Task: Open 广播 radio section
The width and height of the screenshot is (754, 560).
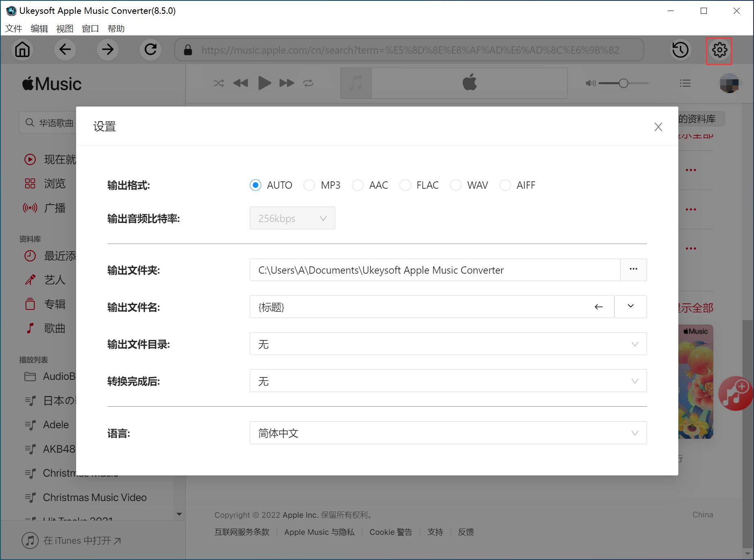Action: 45,208
